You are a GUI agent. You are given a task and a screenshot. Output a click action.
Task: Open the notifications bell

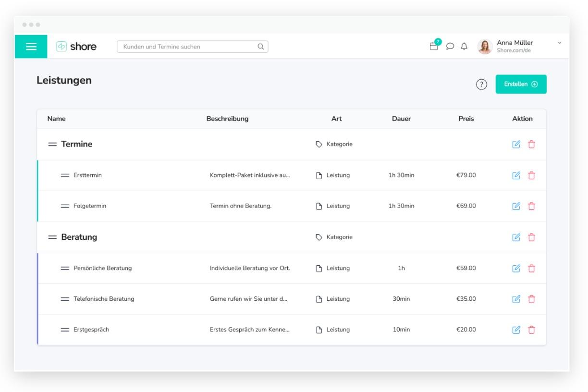coord(464,47)
